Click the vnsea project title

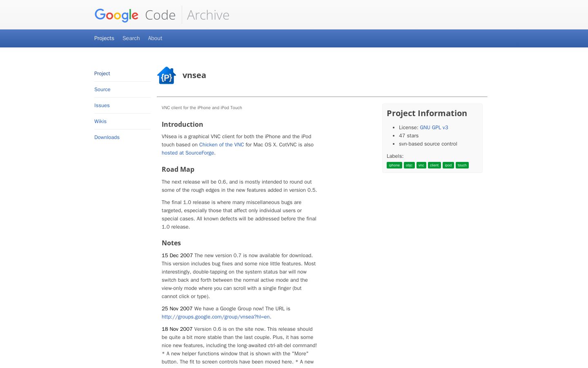click(x=194, y=75)
